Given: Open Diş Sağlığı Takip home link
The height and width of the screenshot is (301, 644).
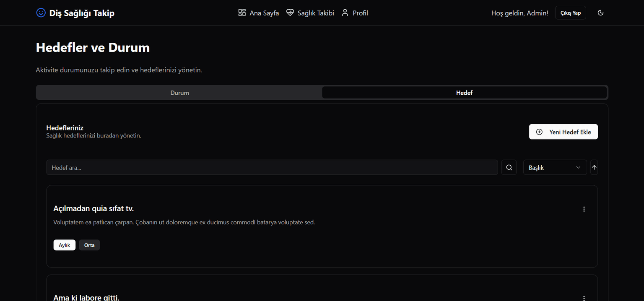Looking at the screenshot, I should point(82,13).
